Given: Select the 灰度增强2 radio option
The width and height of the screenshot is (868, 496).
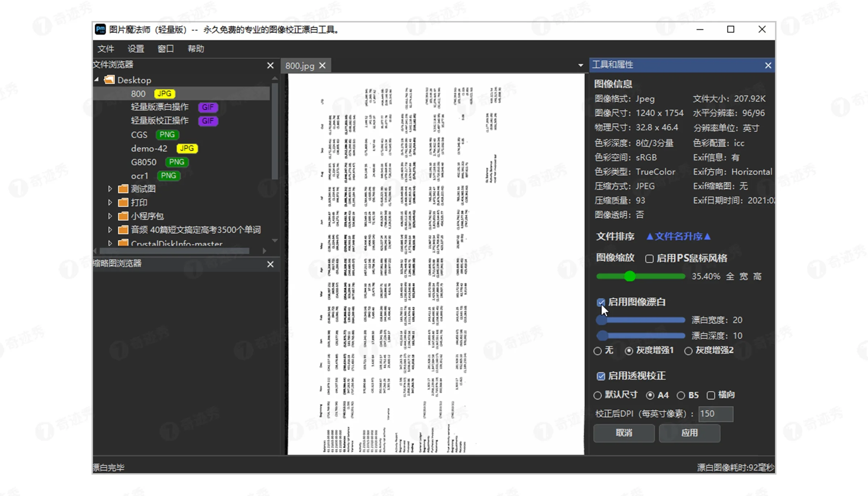Looking at the screenshot, I should (688, 351).
